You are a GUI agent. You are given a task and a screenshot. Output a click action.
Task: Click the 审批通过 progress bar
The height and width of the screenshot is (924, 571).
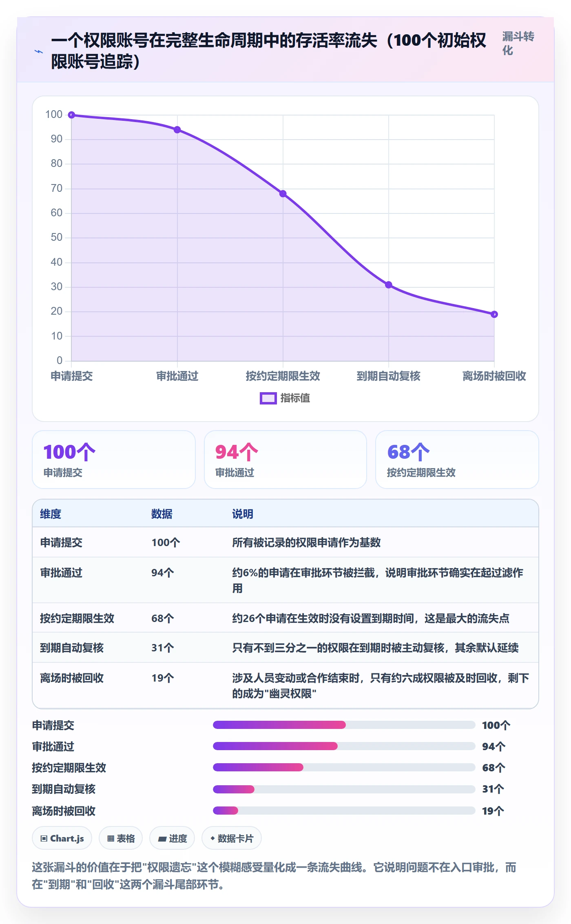point(344,746)
